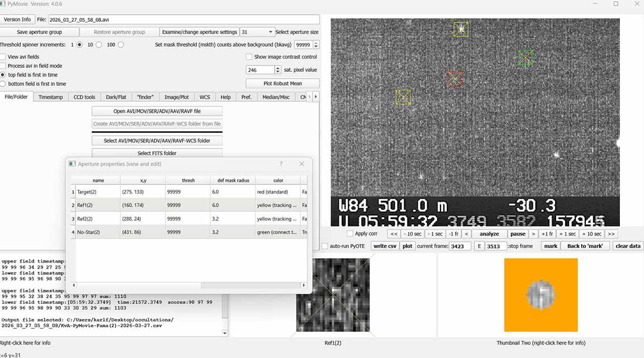Enable the View avi fields checkbox

pyautogui.click(x=3, y=57)
